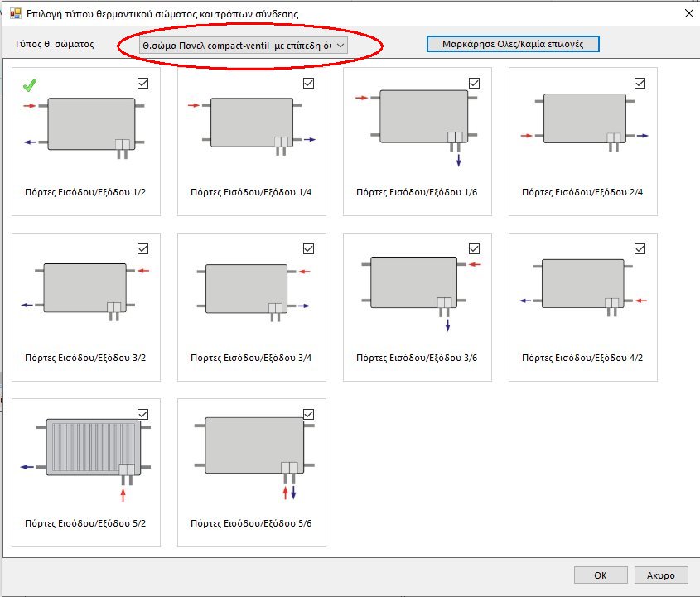The width and height of the screenshot is (700, 597).
Task: Click the Πόρτες Εισόδου/Εξόδου 3/4 label
Action: (251, 358)
